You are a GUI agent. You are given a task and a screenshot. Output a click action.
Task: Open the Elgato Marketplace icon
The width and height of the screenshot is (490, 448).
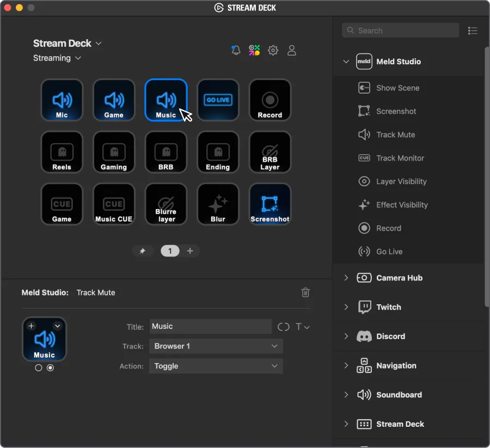254,50
